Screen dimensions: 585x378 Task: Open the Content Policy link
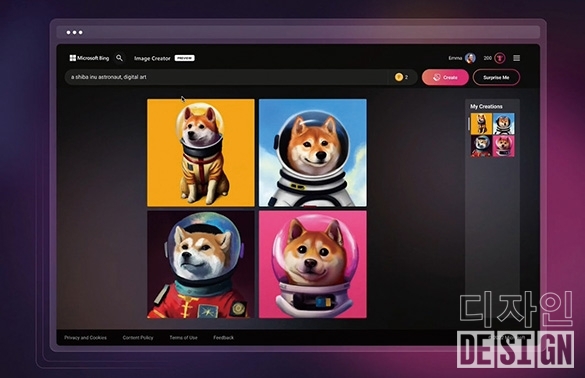(x=138, y=338)
